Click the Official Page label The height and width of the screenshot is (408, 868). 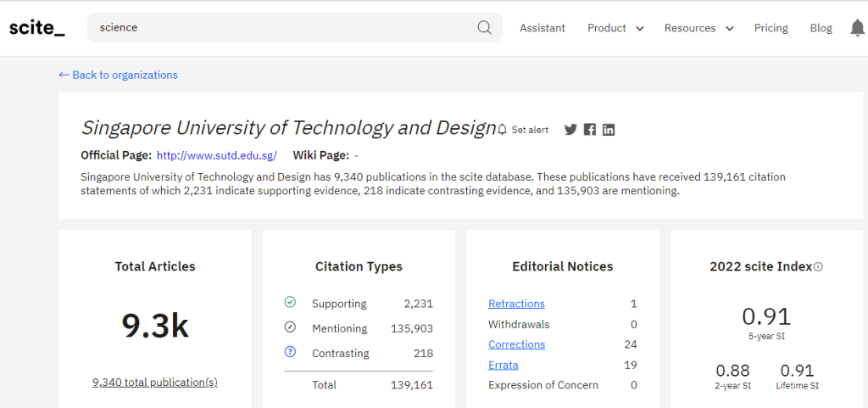point(116,155)
